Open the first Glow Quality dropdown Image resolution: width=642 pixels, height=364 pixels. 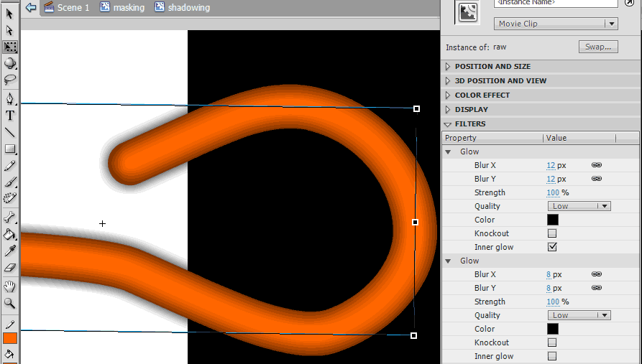click(579, 206)
